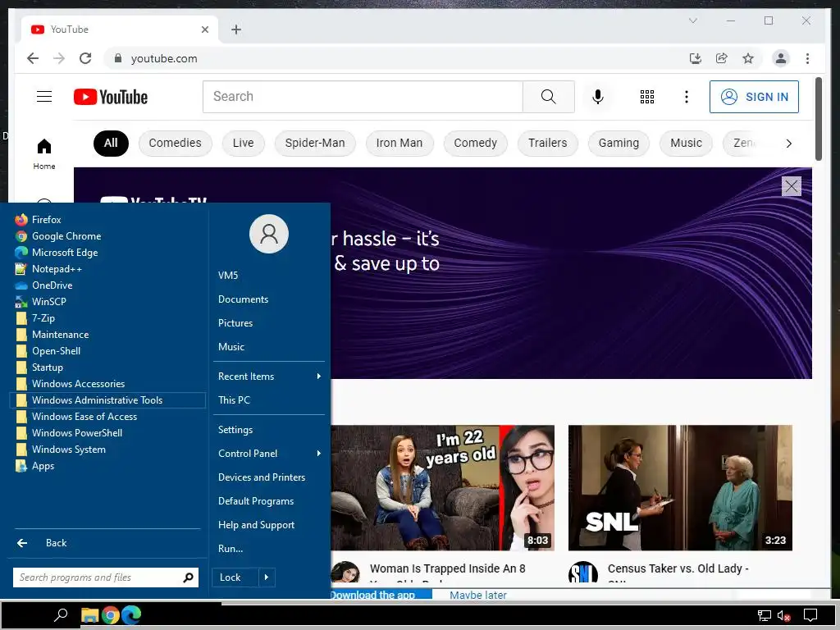Screen dimensions: 840x630
Task: Open File Explorer from the taskbar
Action: (89, 615)
